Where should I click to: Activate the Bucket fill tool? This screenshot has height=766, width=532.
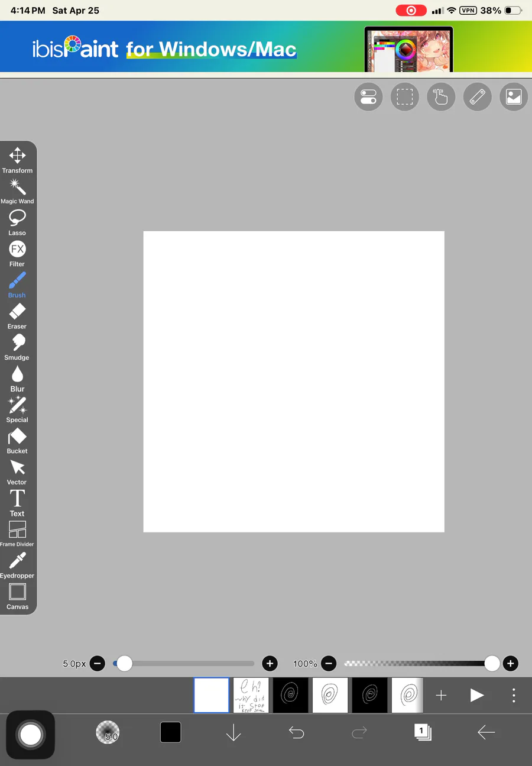click(x=17, y=441)
